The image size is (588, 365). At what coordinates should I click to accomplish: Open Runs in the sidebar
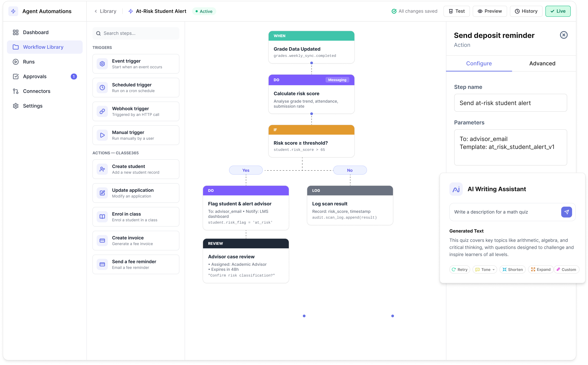pyautogui.click(x=45, y=62)
